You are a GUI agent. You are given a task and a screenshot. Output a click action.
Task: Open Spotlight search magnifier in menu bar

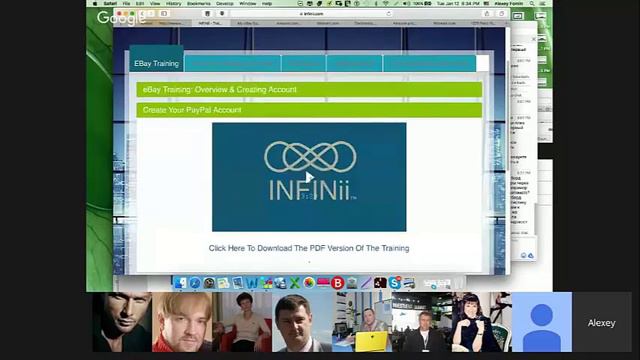(x=532, y=3)
